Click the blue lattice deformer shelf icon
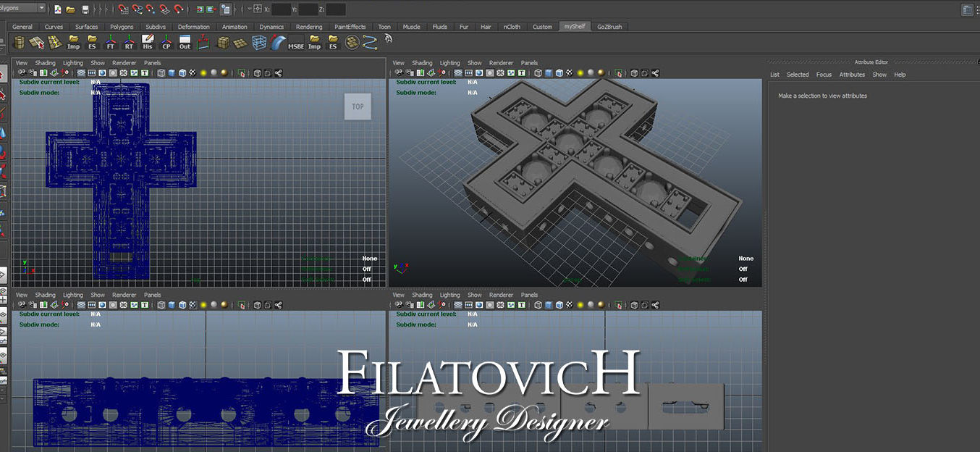 (259, 43)
